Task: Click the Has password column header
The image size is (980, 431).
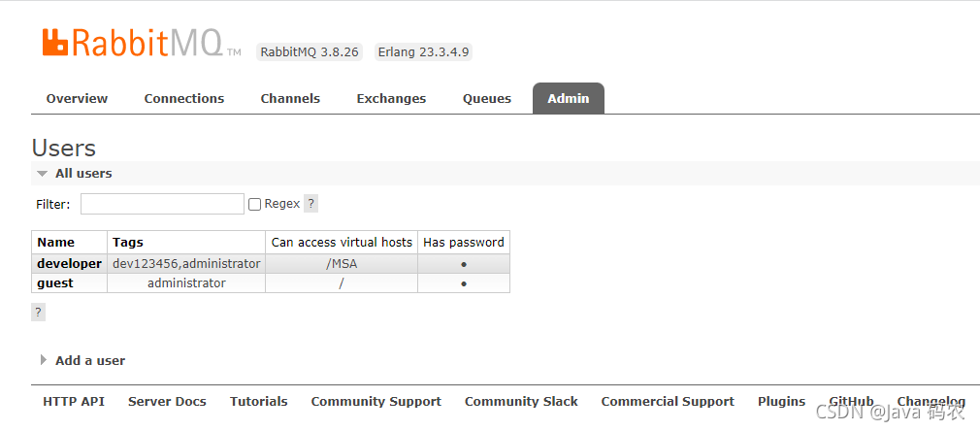Action: pos(464,242)
